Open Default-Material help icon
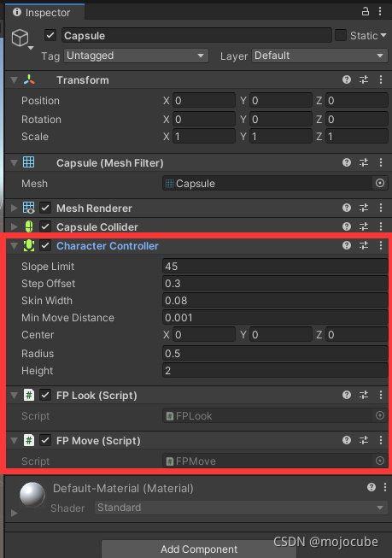392x558 pixels. [372, 487]
